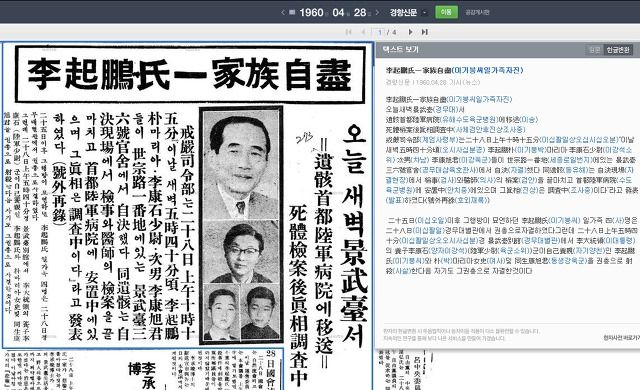Click the article title 이기붕씨일가족자진 in text panel
Viewport: 640px width, 390px height.
(x=487, y=70)
